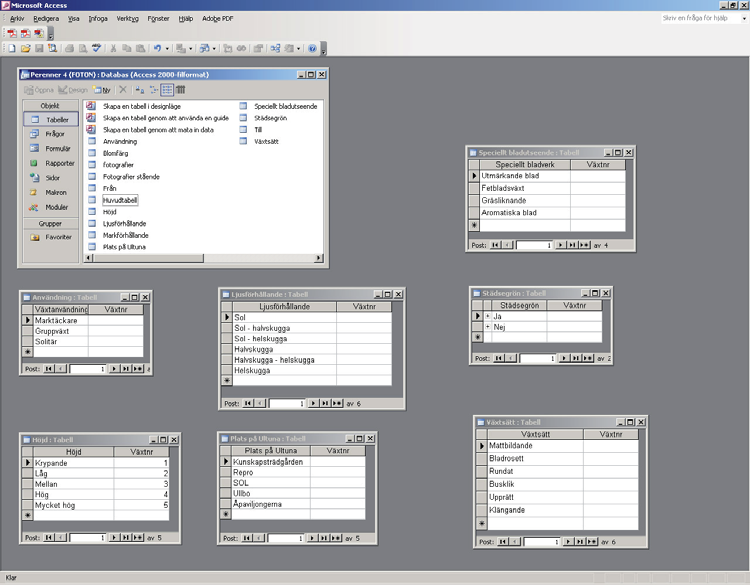
Task: Click the help question input box
Action: [701, 18]
